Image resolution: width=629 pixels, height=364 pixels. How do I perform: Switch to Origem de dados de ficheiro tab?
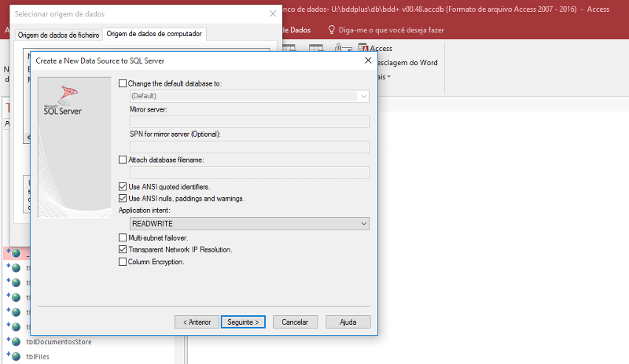[58, 35]
